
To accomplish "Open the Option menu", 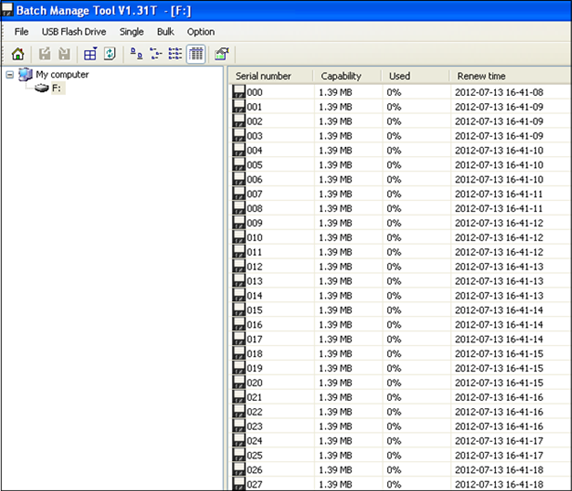I will tap(201, 32).
